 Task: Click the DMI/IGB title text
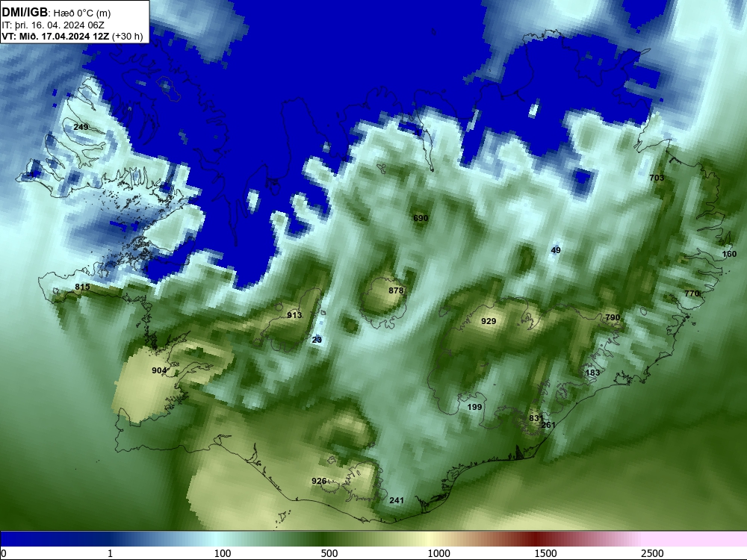tap(25, 12)
